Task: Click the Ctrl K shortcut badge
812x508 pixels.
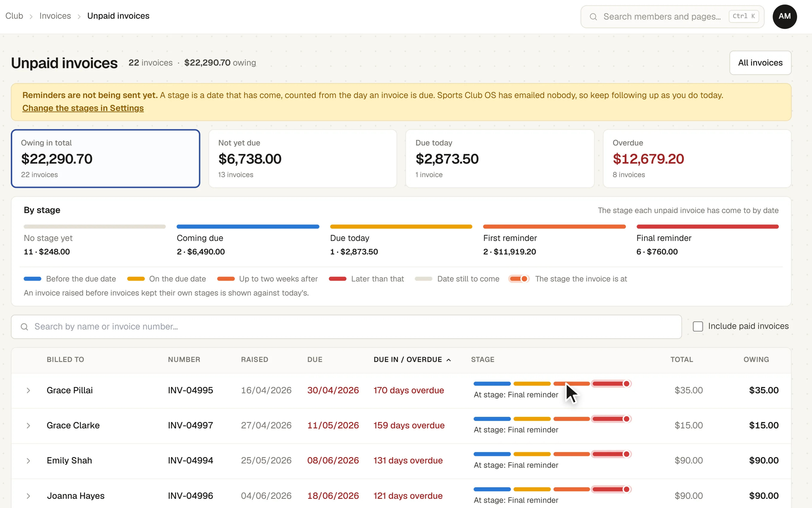Action: pyautogui.click(x=744, y=16)
